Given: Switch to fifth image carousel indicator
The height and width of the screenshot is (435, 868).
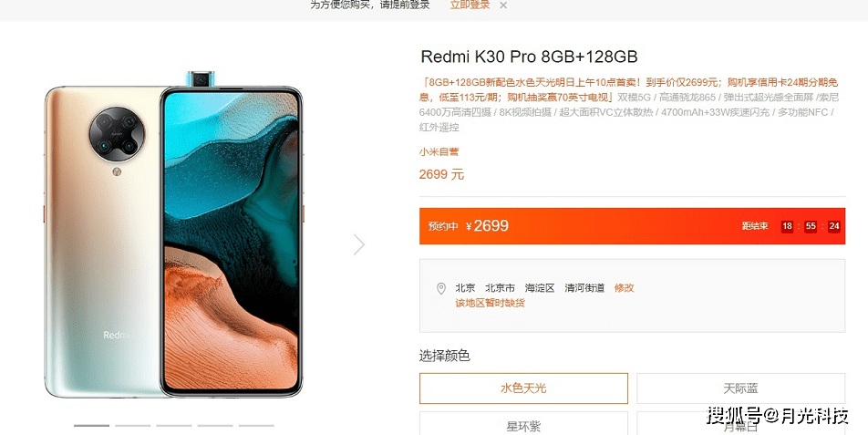Looking at the screenshot, I should tap(256, 426).
